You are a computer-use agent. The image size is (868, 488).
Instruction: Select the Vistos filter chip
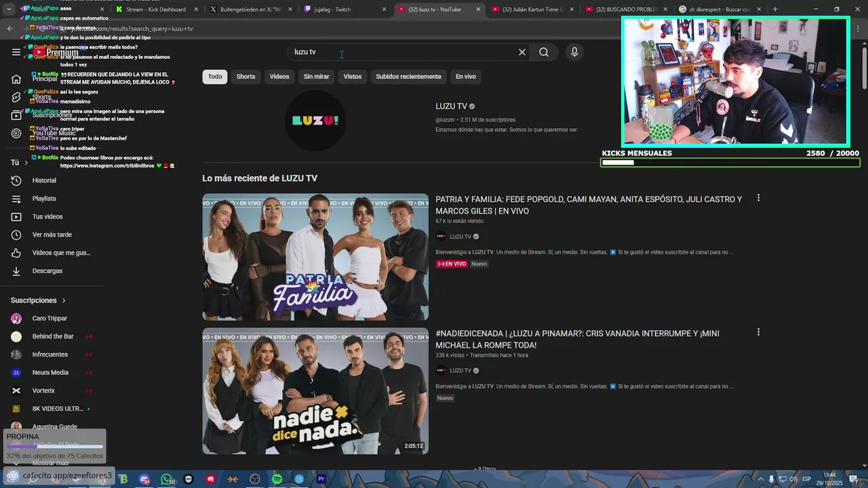(353, 77)
